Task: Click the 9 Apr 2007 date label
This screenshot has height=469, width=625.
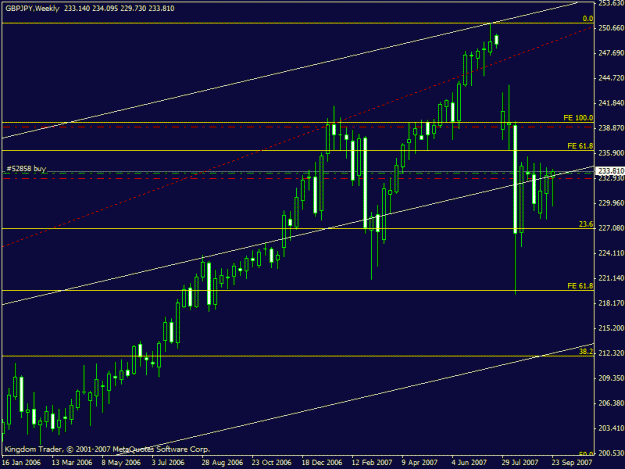Action: tap(419, 463)
